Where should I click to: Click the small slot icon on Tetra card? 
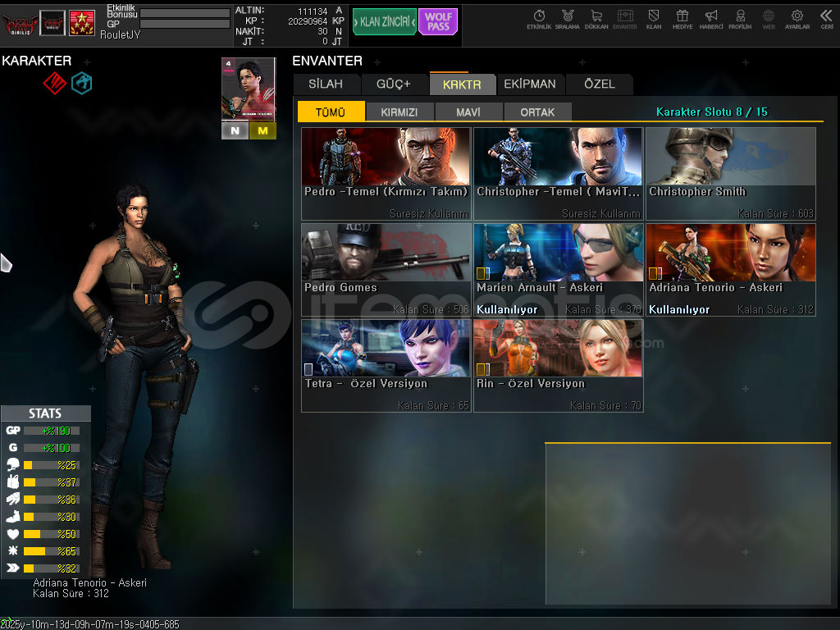[x=308, y=369]
